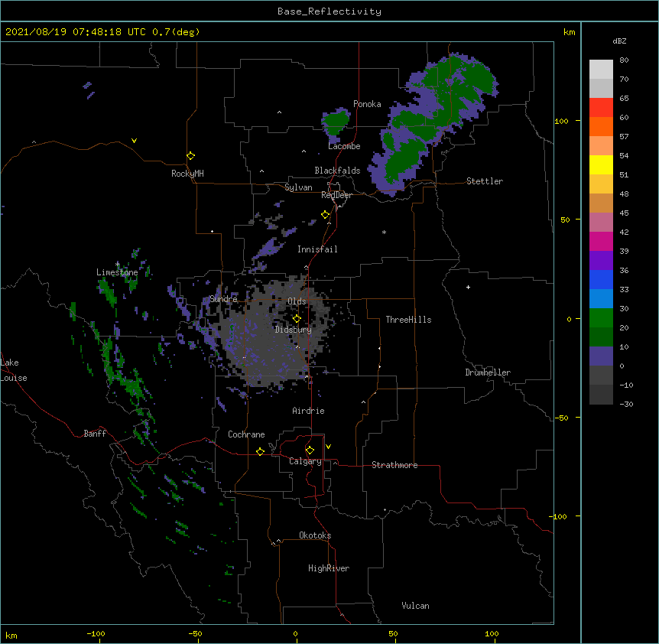
Task: Click the Sylvan label on the map
Action: coord(298,187)
